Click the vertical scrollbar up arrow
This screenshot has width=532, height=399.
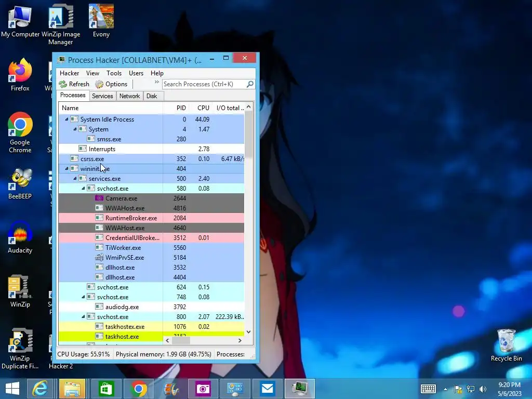[x=249, y=107]
